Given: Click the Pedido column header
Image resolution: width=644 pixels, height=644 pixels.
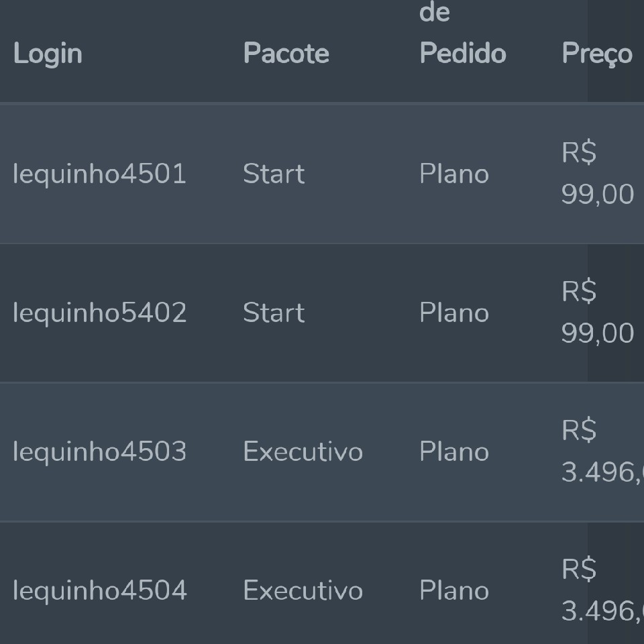Looking at the screenshot, I should 463,54.
